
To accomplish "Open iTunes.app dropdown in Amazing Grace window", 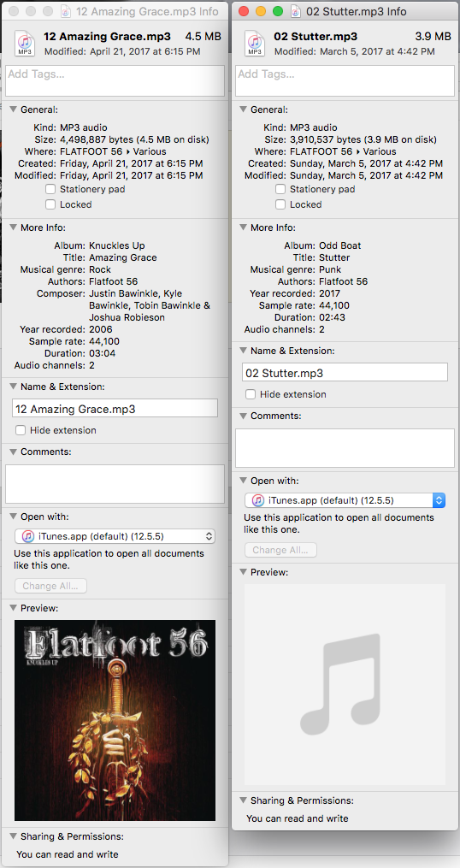I will [x=115, y=536].
